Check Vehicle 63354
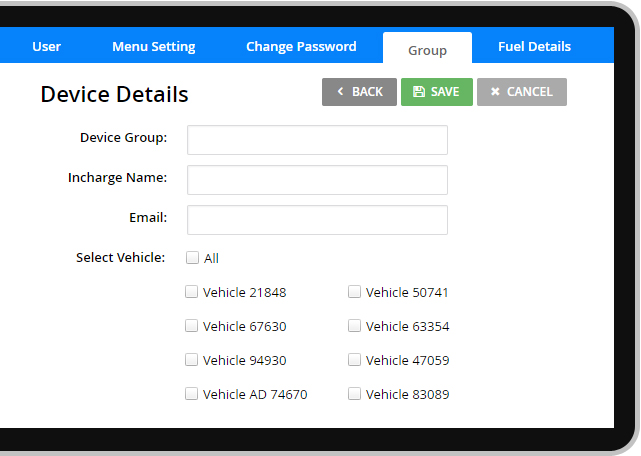This screenshot has height=456, width=641. tap(354, 326)
